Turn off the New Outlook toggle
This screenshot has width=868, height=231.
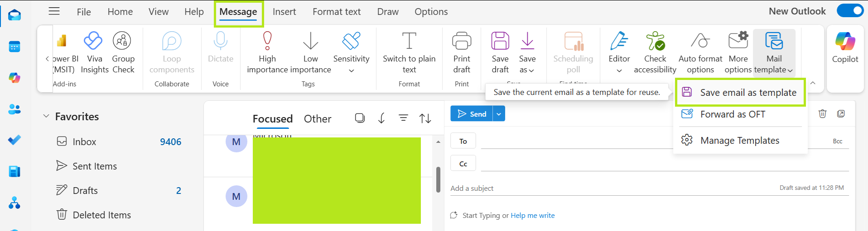(x=850, y=11)
